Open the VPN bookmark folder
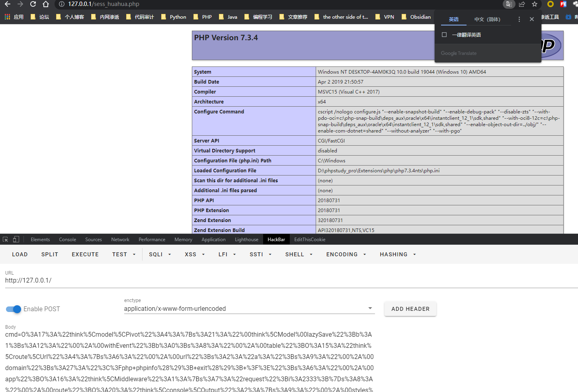The width and height of the screenshot is (578, 392). (385, 17)
